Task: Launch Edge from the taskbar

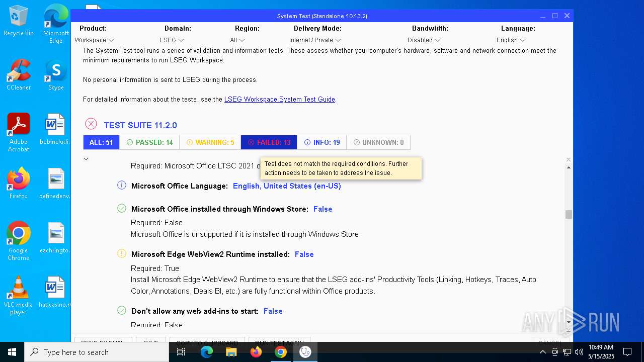Action: click(207, 352)
